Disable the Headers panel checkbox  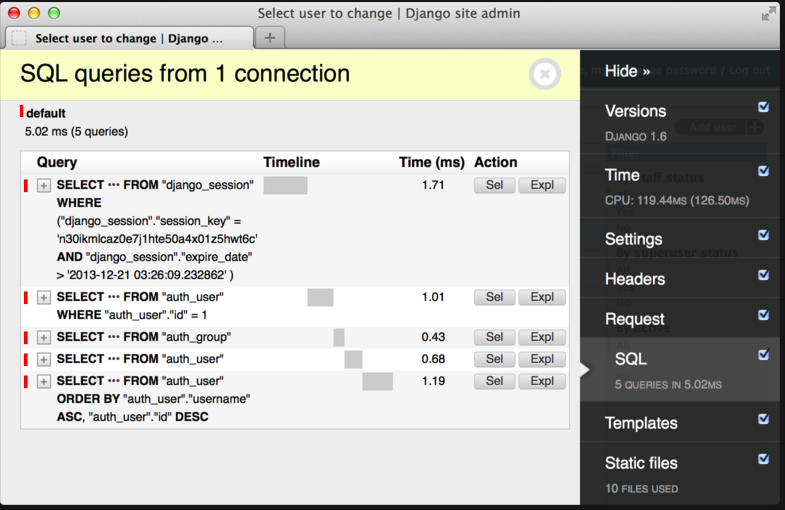(x=763, y=275)
